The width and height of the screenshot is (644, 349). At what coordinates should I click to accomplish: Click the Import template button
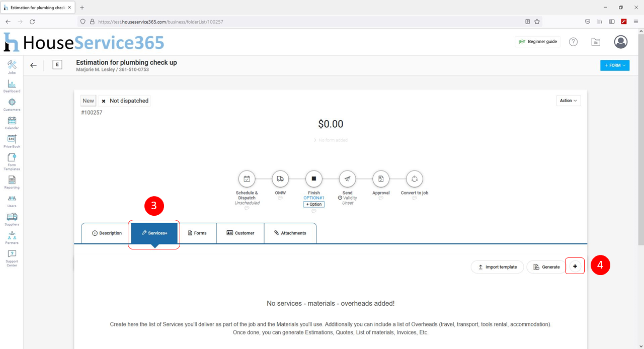[x=497, y=267]
